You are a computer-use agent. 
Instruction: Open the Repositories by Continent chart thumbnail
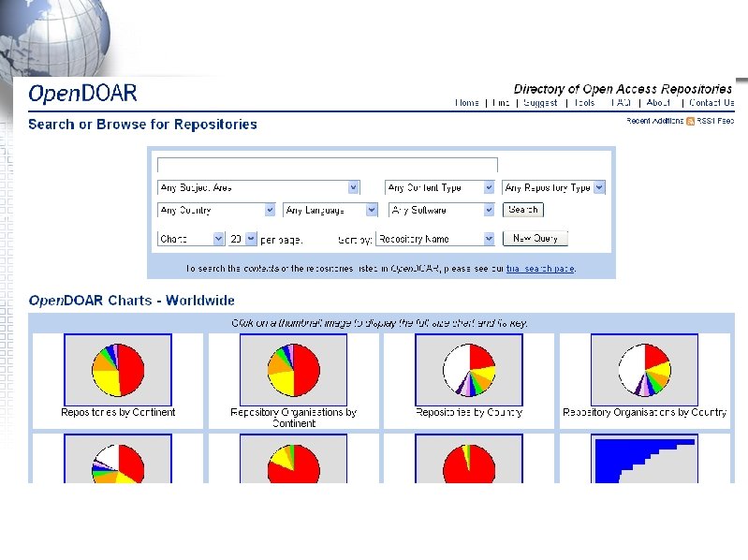click(x=118, y=370)
